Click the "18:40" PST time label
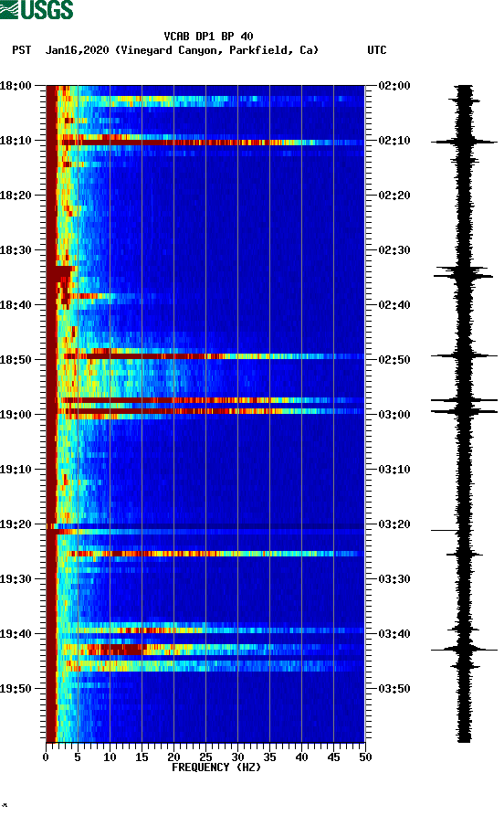The height and width of the screenshot is (815, 504). pos(16,305)
